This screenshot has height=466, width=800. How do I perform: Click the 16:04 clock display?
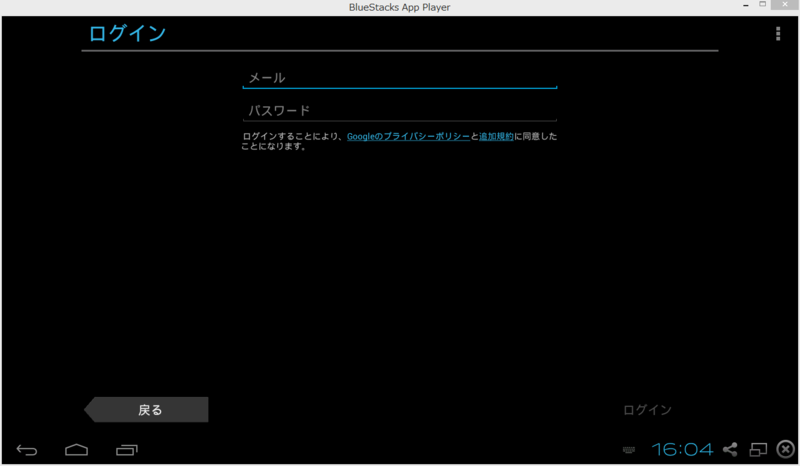click(682, 449)
